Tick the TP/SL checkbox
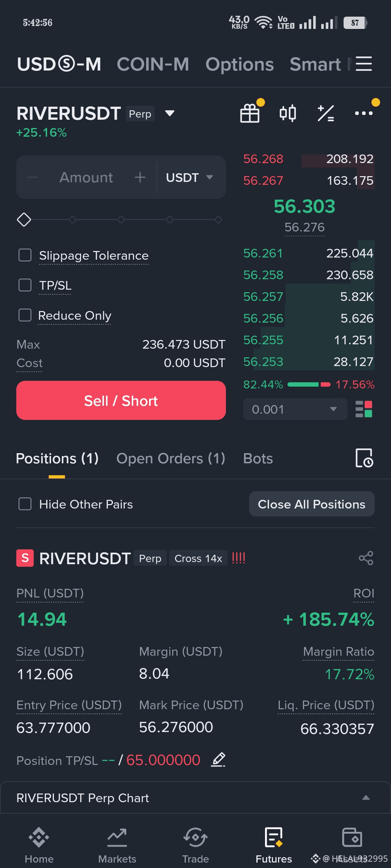This screenshot has width=391, height=868. pyautogui.click(x=25, y=285)
